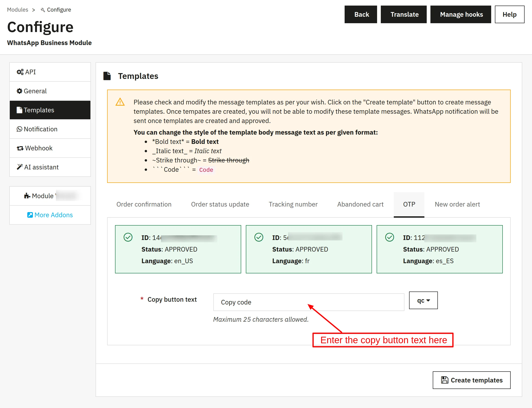532x408 pixels.
Task: Switch to the Order confirmation tab
Action: tap(144, 204)
